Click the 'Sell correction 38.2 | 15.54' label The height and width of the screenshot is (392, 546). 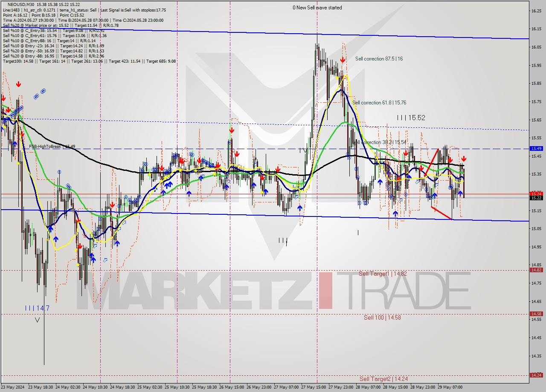tap(380, 142)
